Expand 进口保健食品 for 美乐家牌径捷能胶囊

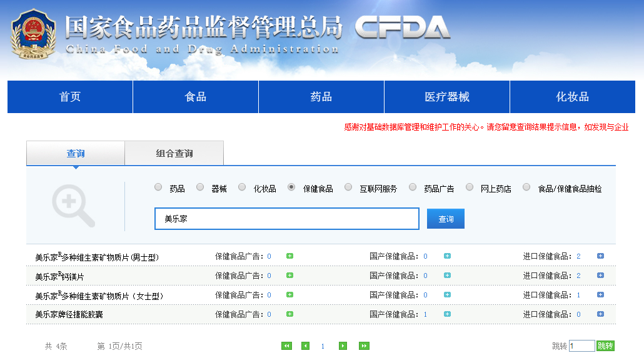600,314
